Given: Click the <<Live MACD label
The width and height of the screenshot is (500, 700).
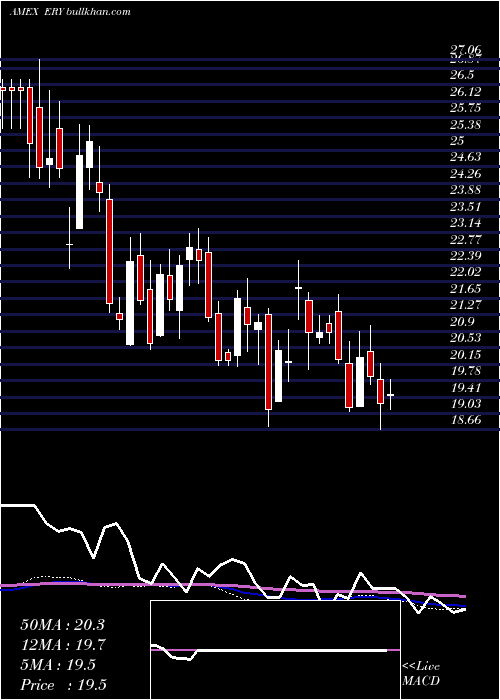Looking at the screenshot, I should (x=421, y=674).
